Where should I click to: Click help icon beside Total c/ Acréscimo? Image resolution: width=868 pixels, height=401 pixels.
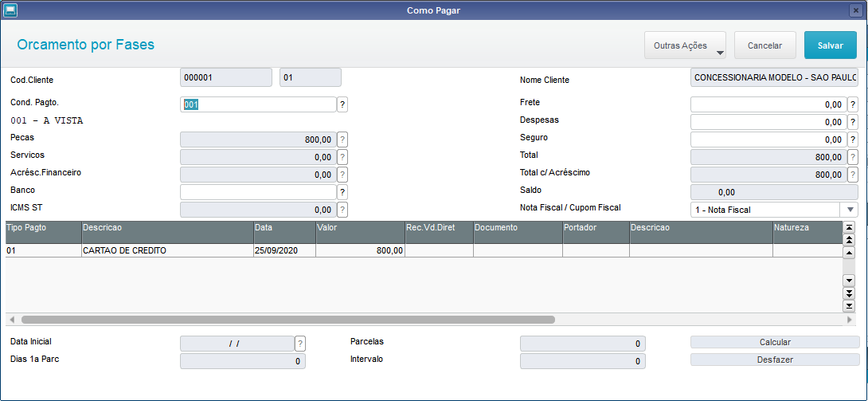click(853, 175)
